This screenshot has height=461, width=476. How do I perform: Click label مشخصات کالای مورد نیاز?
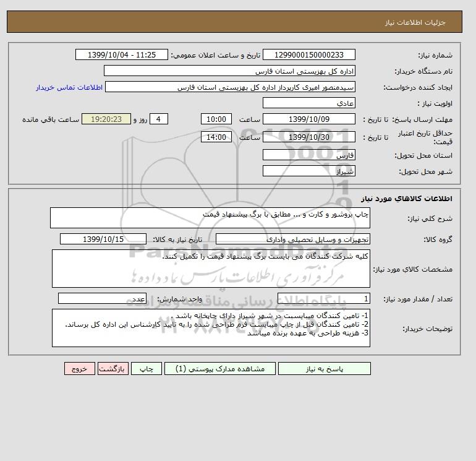(412, 269)
